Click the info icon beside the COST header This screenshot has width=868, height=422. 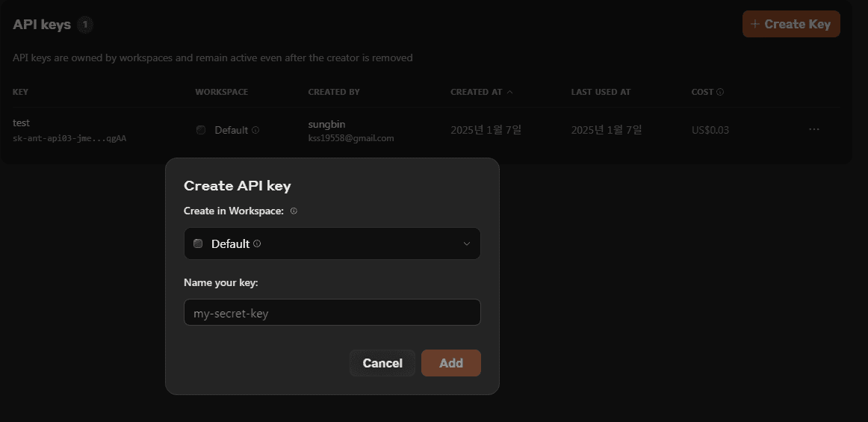coord(720,92)
